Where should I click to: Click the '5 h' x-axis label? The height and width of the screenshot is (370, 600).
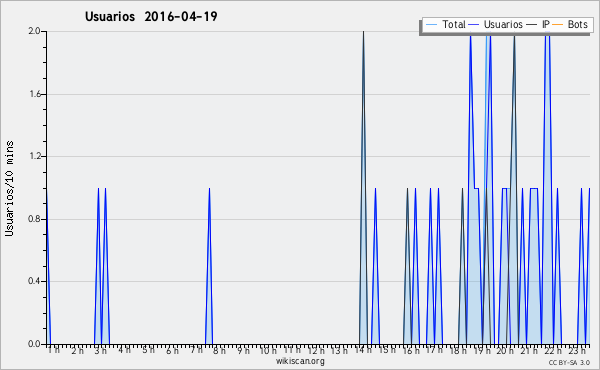148,350
